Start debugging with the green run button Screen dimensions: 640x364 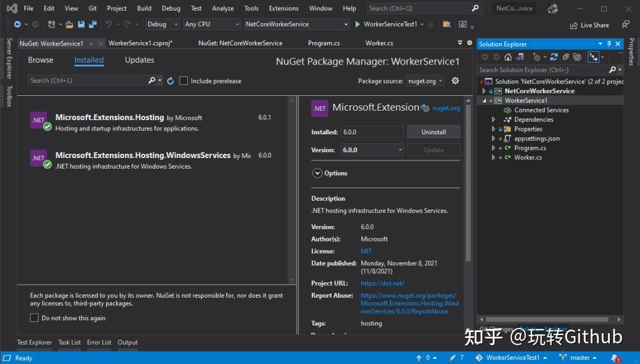coord(359,25)
